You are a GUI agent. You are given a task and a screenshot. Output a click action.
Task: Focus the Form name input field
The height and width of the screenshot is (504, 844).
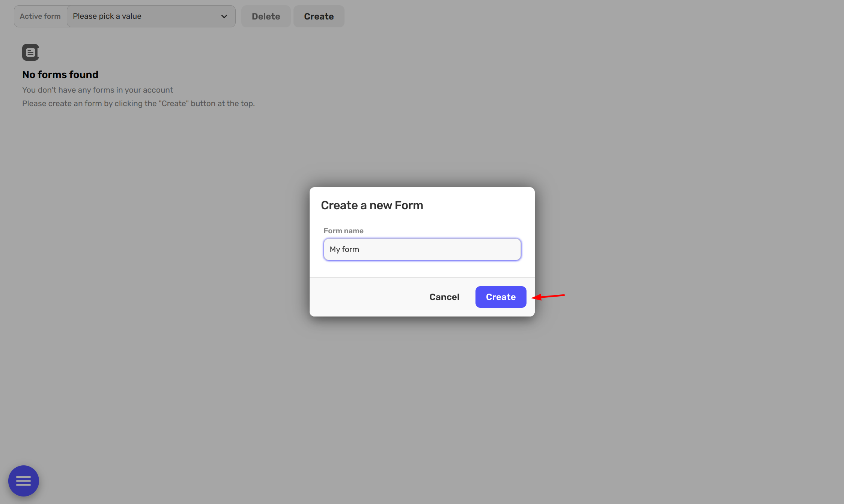pos(422,249)
